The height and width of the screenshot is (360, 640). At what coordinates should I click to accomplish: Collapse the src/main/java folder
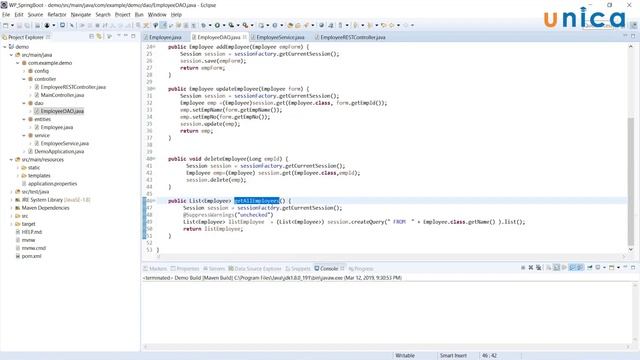(11, 55)
